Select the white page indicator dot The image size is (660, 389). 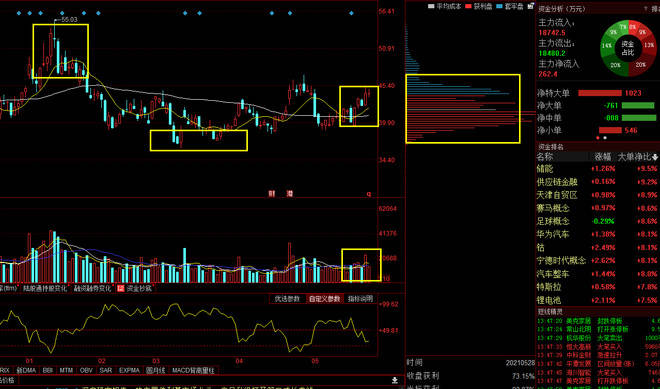pyautogui.click(x=605, y=138)
